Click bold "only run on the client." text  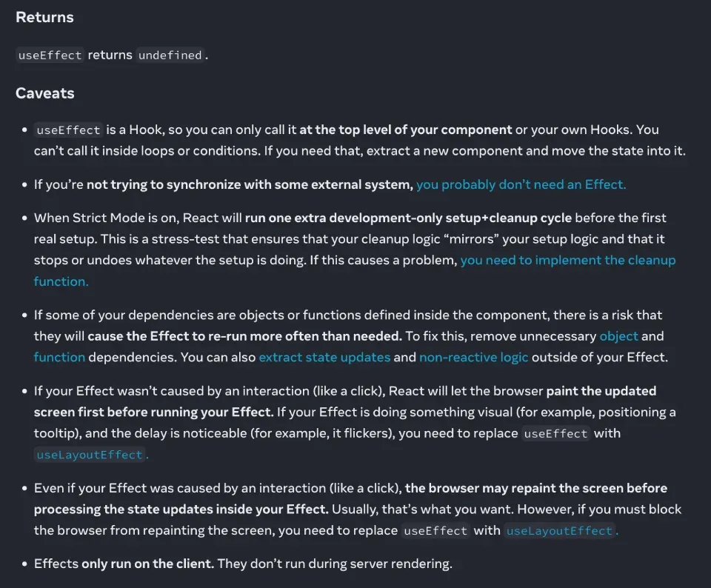[x=147, y=564]
